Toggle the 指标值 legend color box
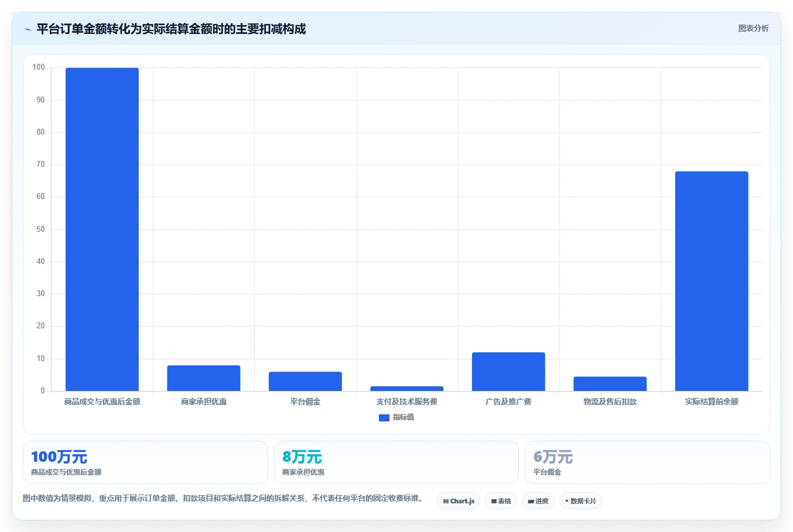Screen dimensions: 793x532 [x=384, y=418]
